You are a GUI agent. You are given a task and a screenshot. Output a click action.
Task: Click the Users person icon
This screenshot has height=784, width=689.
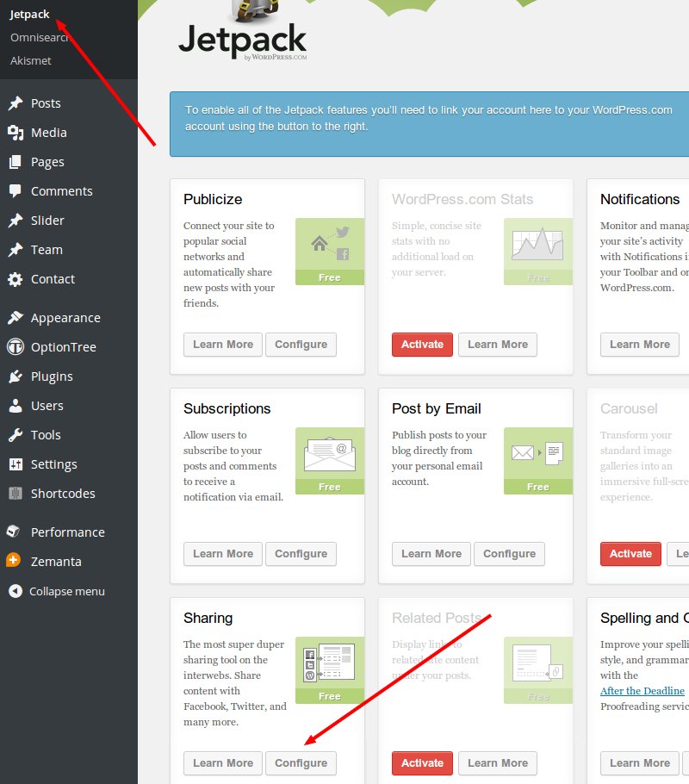[16, 406]
